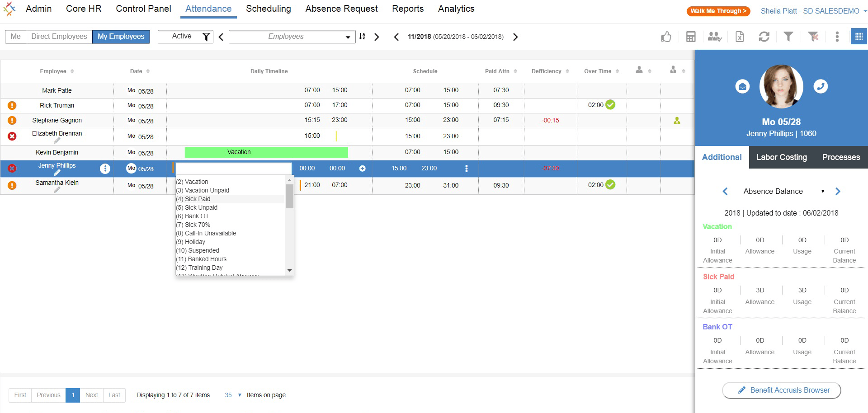Switch to the Me employee view toggle
868x413 pixels.
(x=15, y=36)
